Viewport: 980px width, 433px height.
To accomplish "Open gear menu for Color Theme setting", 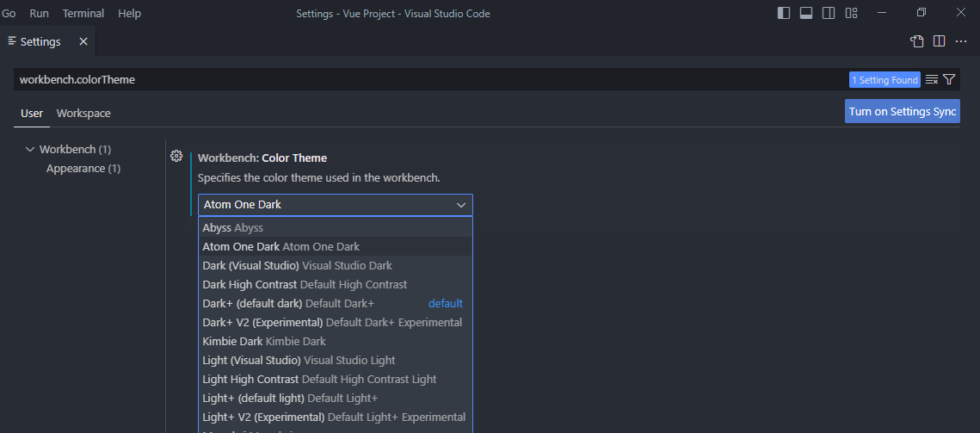I will tap(176, 156).
